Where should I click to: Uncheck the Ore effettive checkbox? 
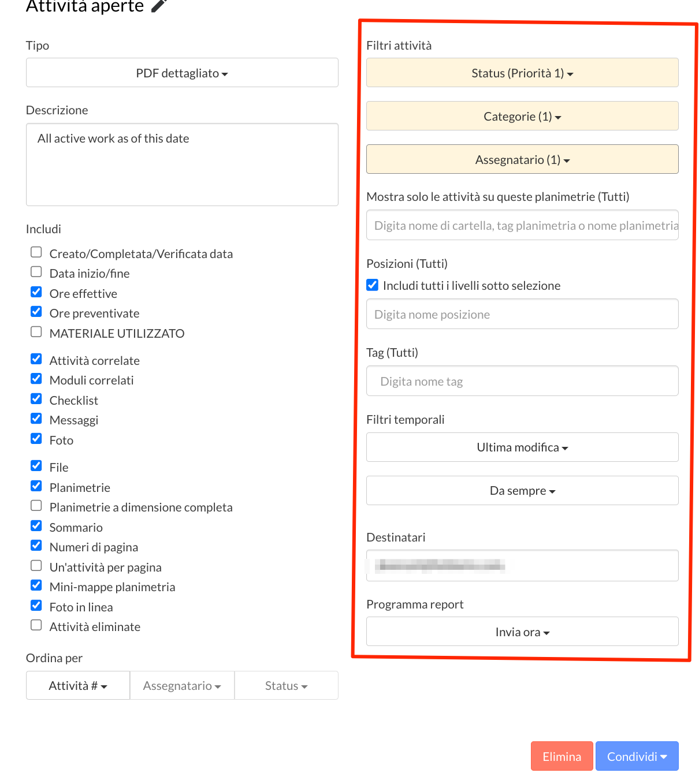point(36,292)
